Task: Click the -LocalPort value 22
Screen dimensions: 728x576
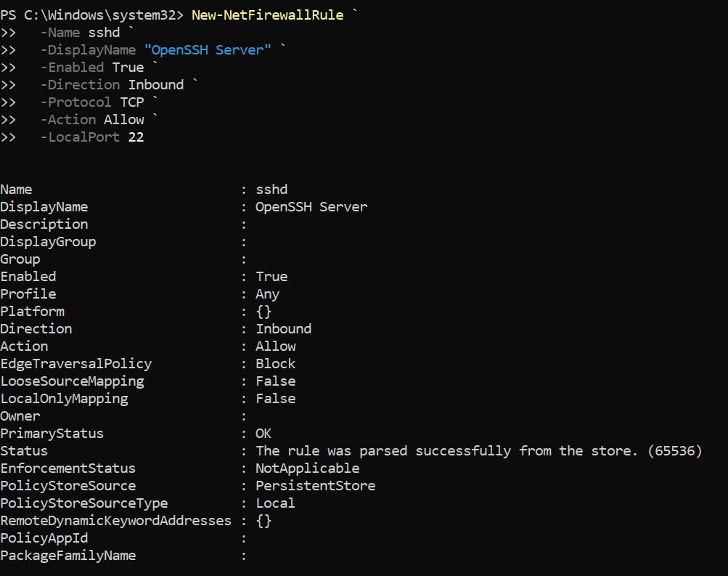Action: point(136,137)
